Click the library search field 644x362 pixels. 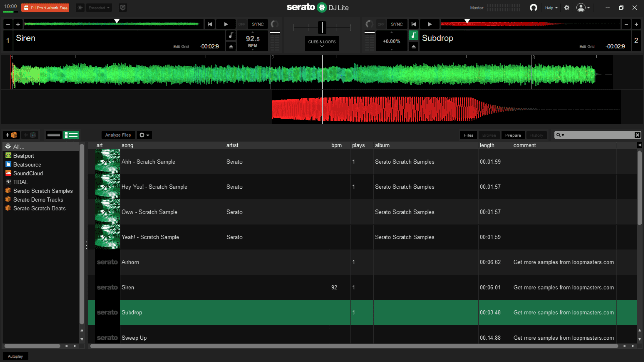tap(599, 135)
